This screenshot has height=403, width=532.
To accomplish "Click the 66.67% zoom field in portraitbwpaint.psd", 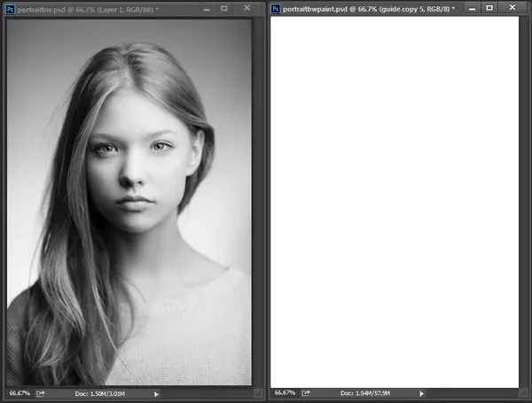I will click(x=285, y=393).
